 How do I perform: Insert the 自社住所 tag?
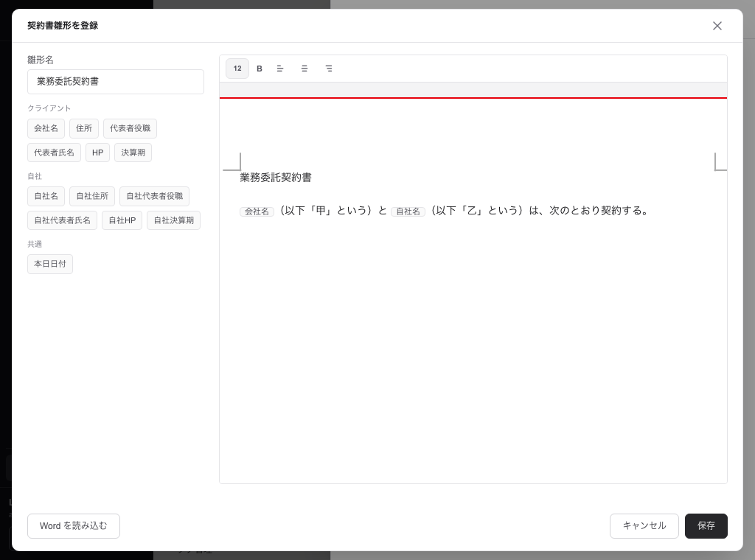pos(92,196)
